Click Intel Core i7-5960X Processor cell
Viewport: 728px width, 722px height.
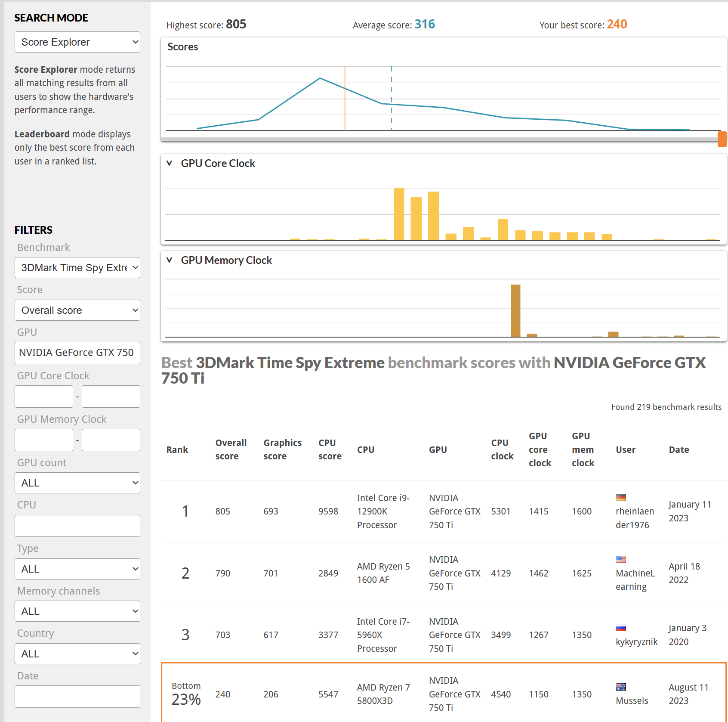(x=383, y=635)
